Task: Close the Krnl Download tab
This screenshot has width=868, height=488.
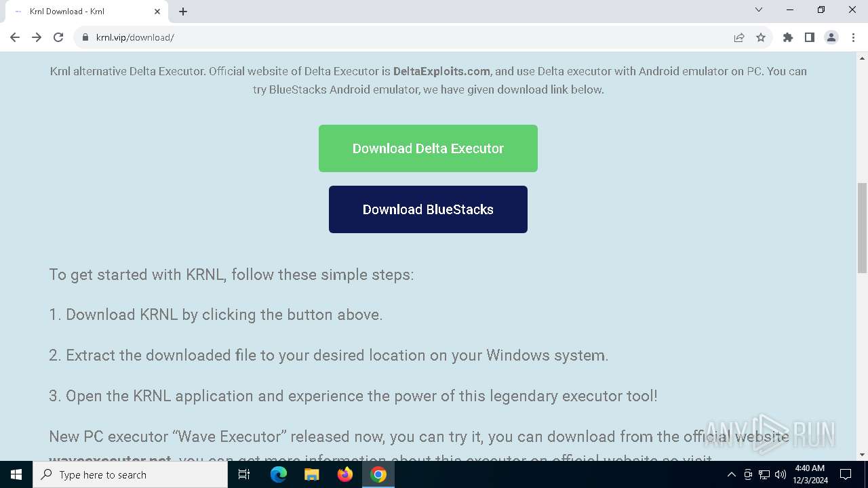Action: click(157, 12)
